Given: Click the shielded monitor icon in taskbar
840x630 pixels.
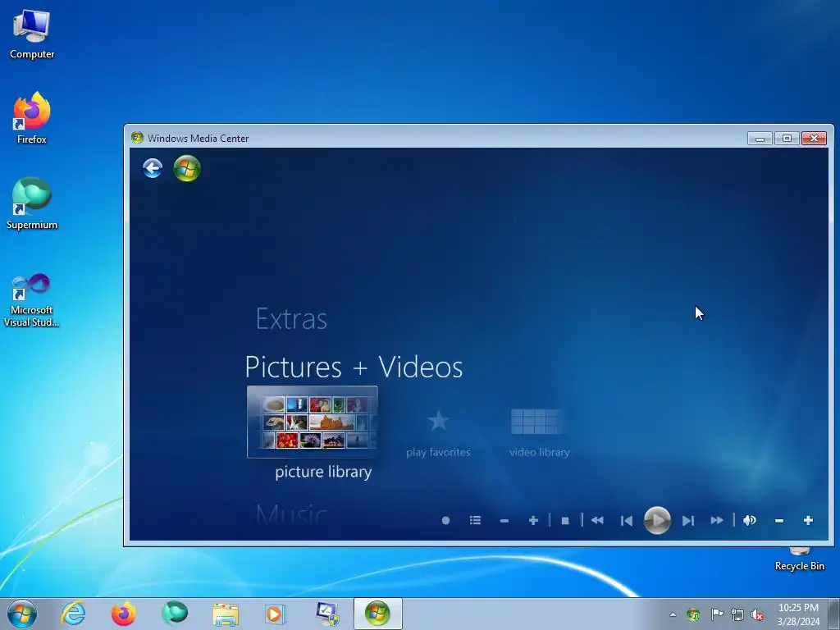Looking at the screenshot, I should click(326, 614).
